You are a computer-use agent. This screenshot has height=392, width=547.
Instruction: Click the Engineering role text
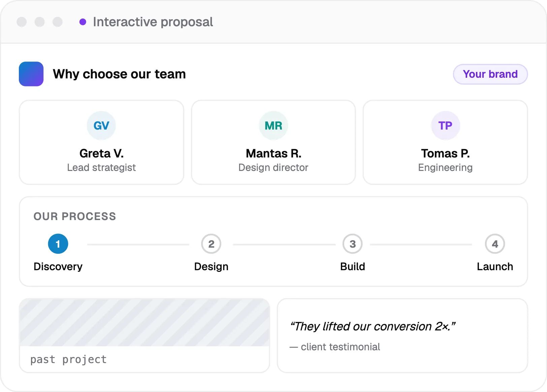tap(445, 168)
